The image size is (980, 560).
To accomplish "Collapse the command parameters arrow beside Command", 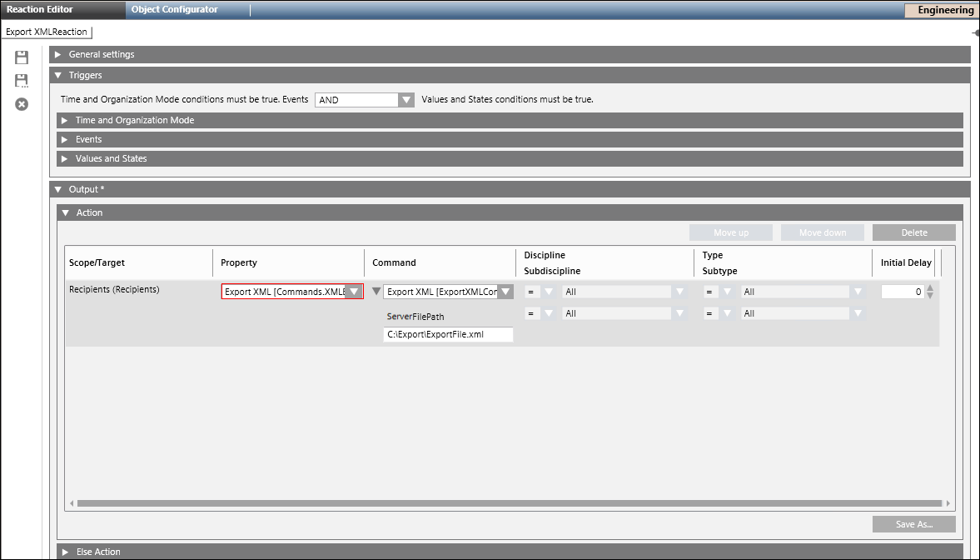I will point(376,292).
